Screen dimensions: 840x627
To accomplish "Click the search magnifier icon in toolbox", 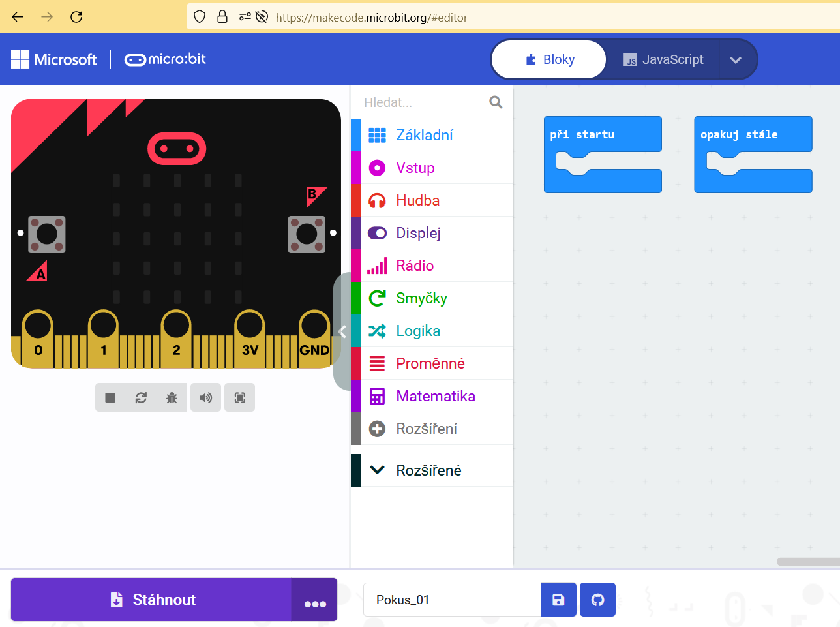I will point(496,102).
